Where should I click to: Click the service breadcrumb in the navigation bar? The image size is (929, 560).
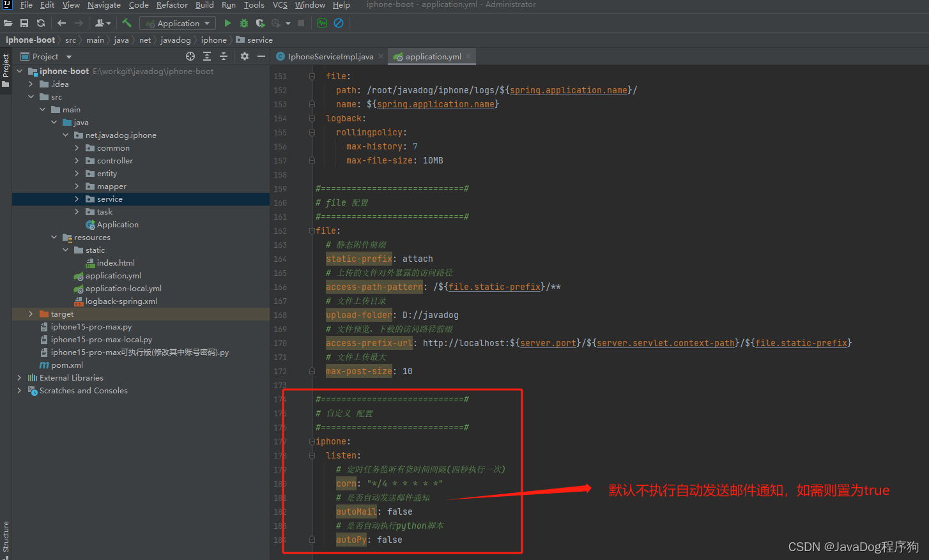pos(258,40)
